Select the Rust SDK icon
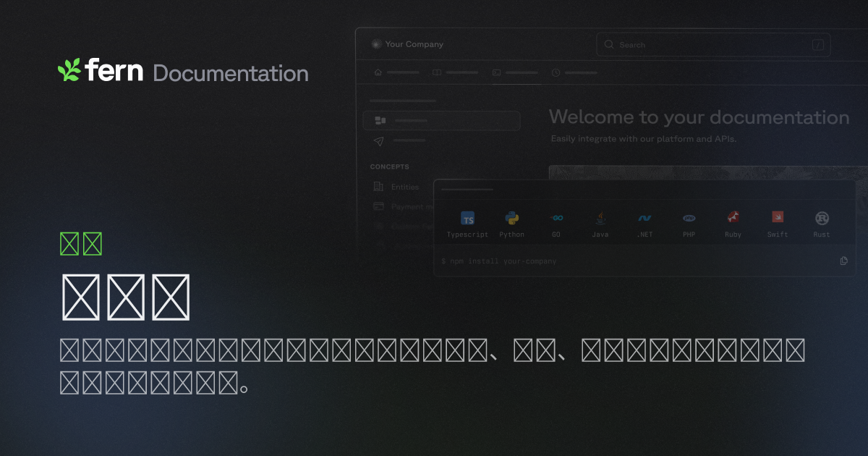The image size is (868, 456). (x=822, y=218)
